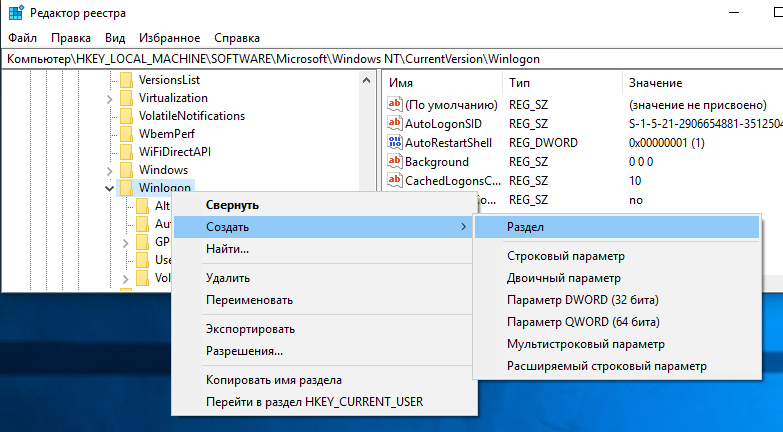This screenshot has width=783, height=432.
Task: Collapse the Winlogon key with its arrow
Action: point(108,188)
